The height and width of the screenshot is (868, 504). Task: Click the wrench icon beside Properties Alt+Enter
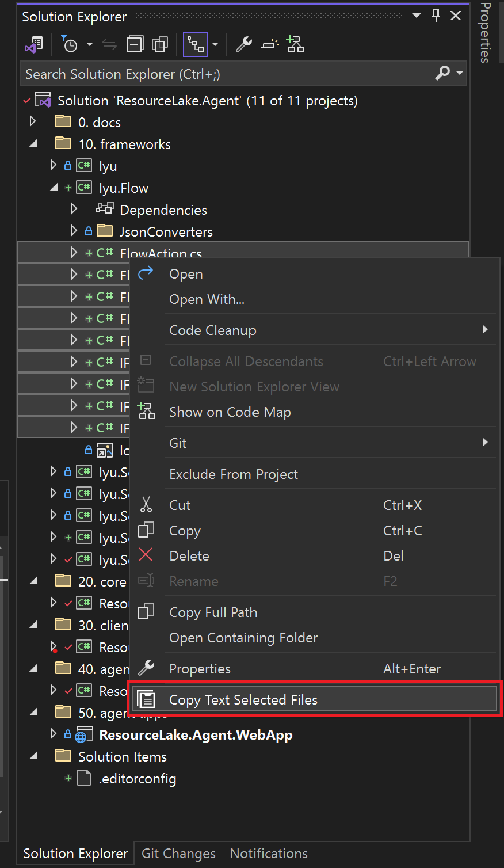coord(146,668)
